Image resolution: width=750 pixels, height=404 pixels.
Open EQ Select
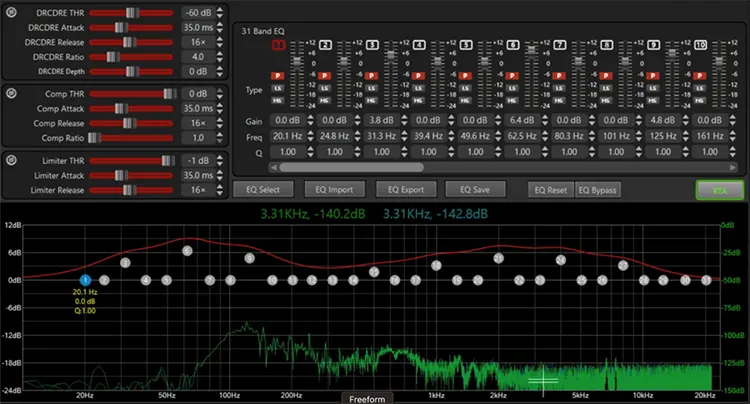(263, 189)
